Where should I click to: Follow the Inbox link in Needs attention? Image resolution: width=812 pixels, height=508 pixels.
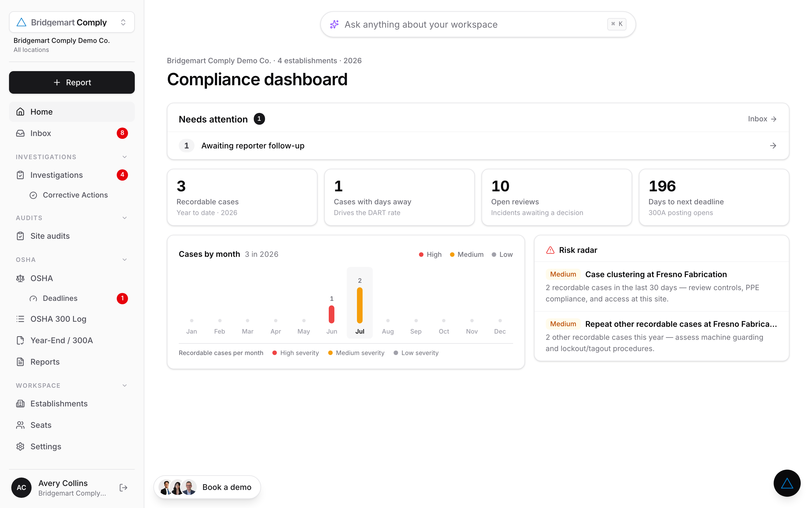(762, 119)
